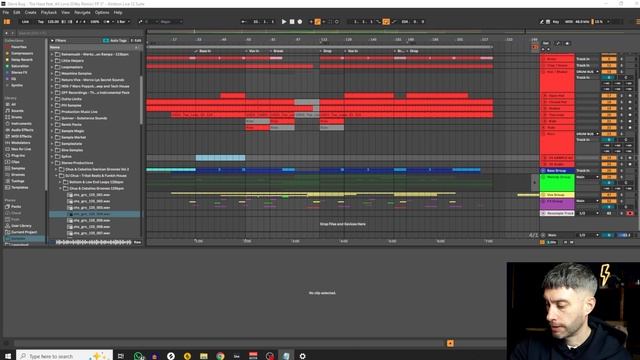
Task: Click the Break locator
Action: pos(278,51)
